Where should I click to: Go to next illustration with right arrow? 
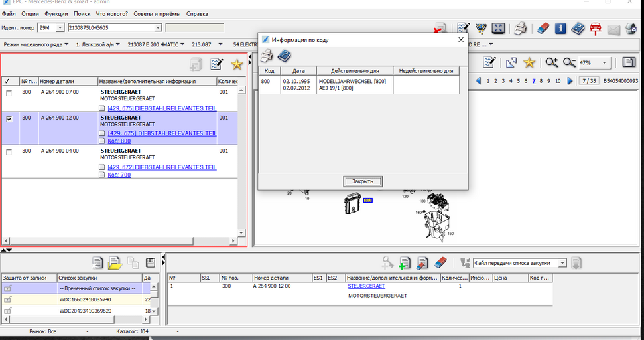tap(570, 80)
